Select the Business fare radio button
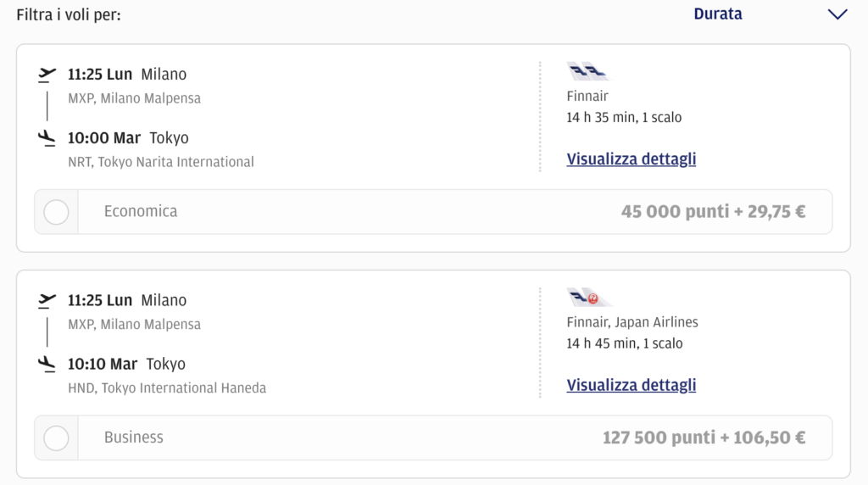Image resolution: width=868 pixels, height=485 pixels. pyautogui.click(x=57, y=438)
